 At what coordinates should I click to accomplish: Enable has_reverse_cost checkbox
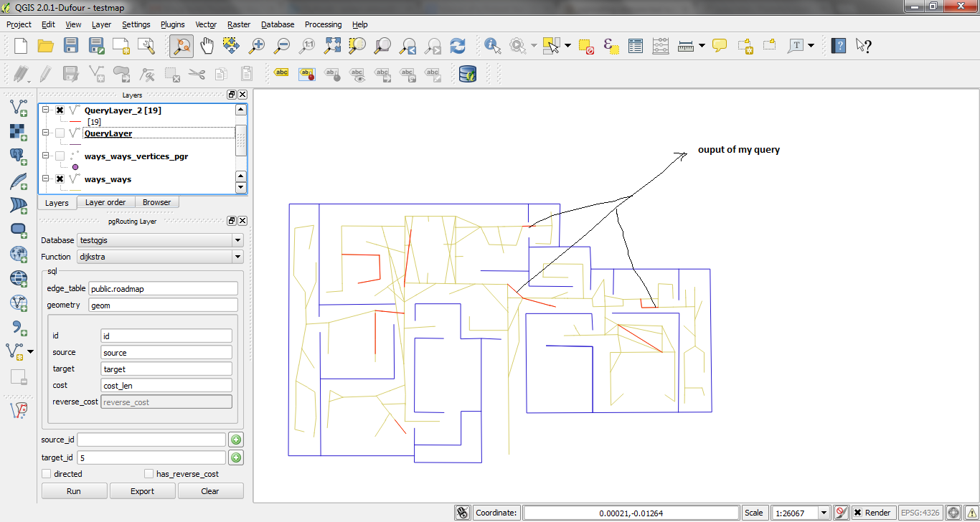point(149,474)
